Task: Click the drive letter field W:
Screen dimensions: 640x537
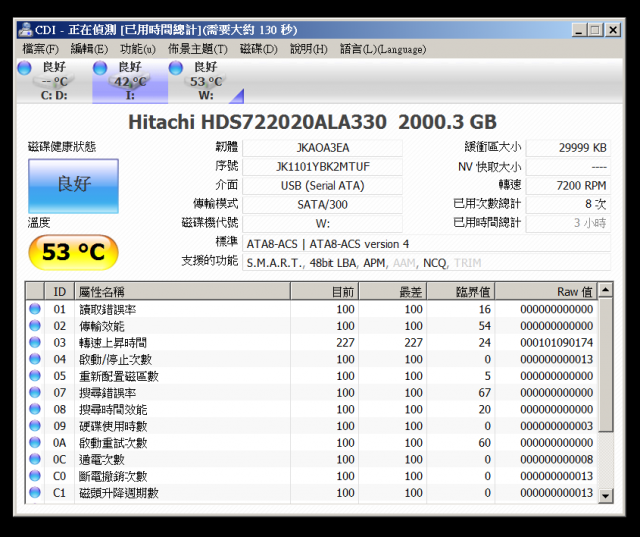Action: pyautogui.click(x=322, y=224)
